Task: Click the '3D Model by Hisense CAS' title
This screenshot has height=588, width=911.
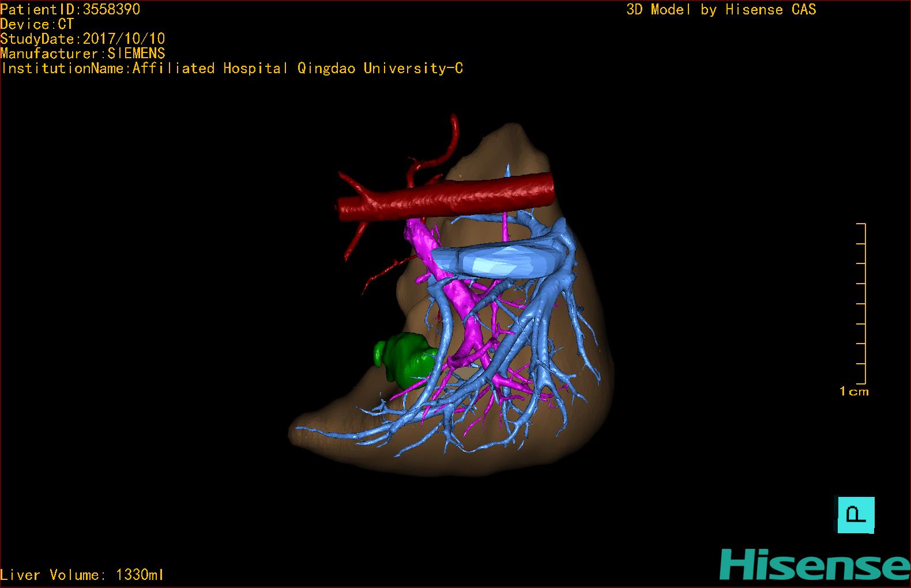Action: [721, 10]
